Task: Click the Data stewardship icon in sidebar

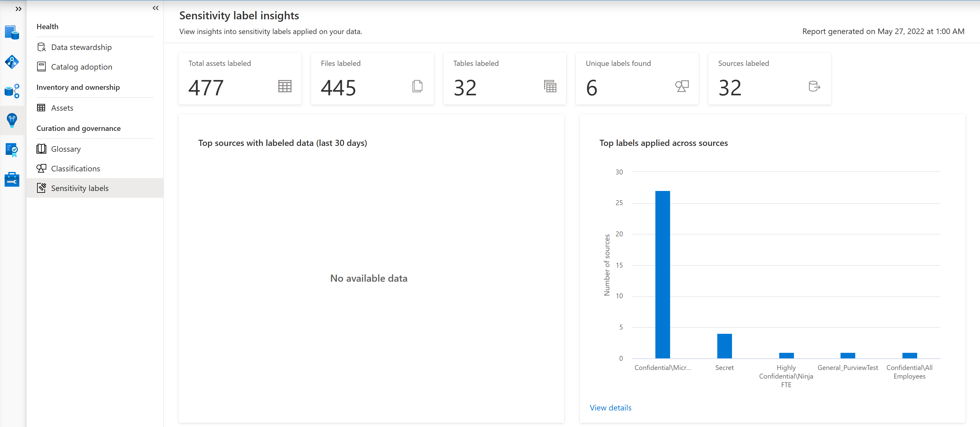Action: 41,47
